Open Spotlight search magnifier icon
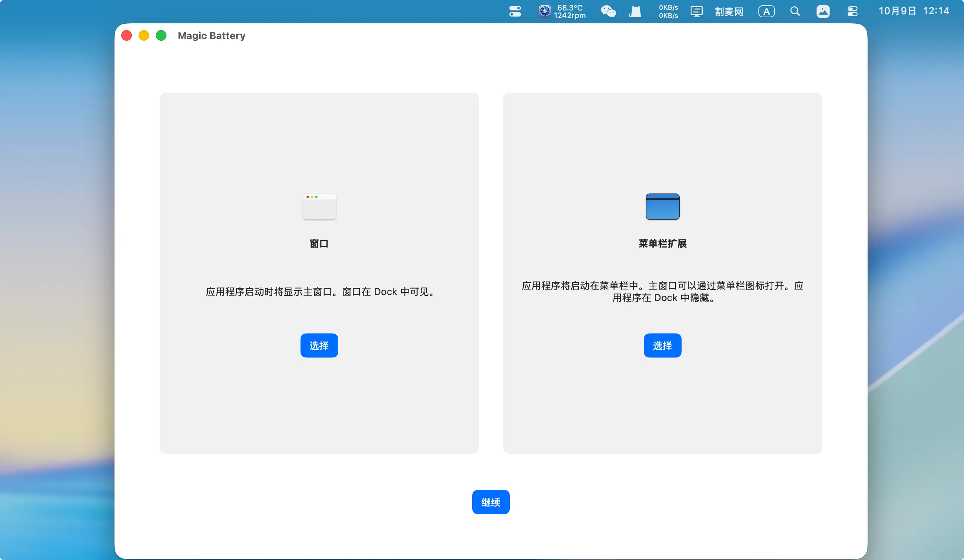Screen dimensions: 964x560 pos(795,11)
